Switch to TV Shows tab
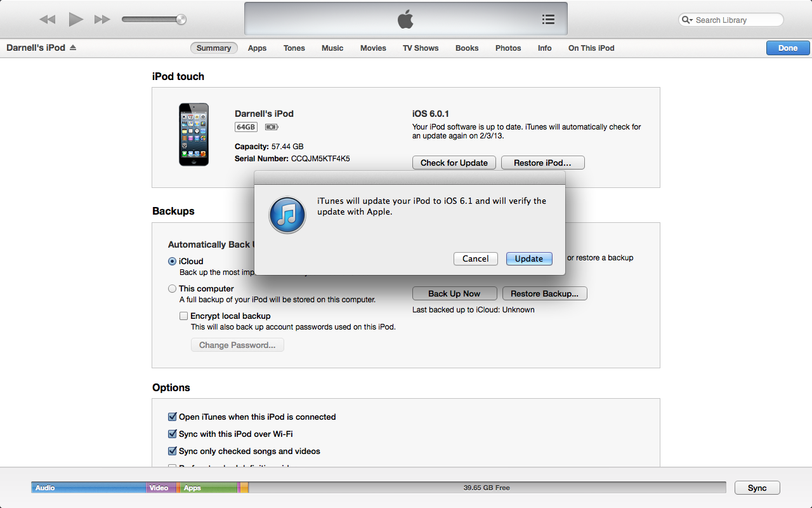 [421, 48]
